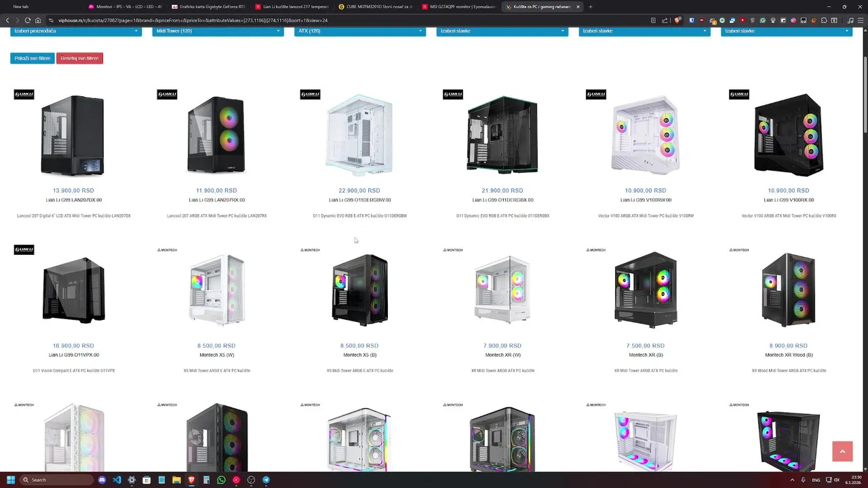Open WhatsApp from the taskbar
Viewport: 868px width, 488px height.
[x=221, y=480]
